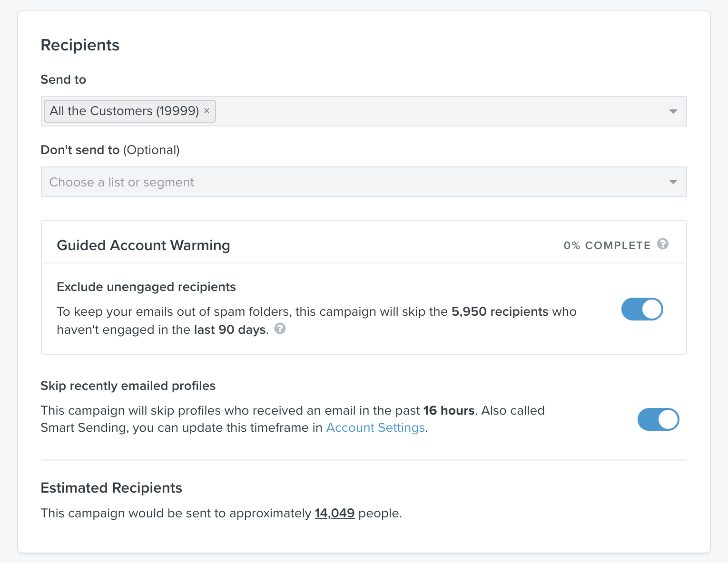
Task: Click the Exclude unengaged recipients heading
Action: coord(146,287)
